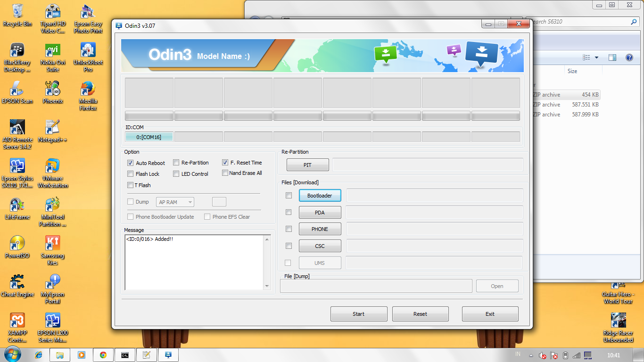Launch VMware Workstation shortcut
644x362 pixels.
(52, 173)
